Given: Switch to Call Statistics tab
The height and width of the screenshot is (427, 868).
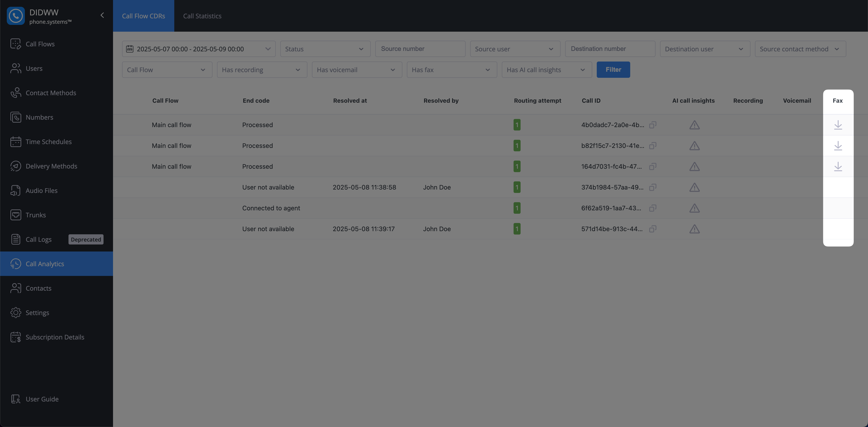Looking at the screenshot, I should [x=202, y=16].
